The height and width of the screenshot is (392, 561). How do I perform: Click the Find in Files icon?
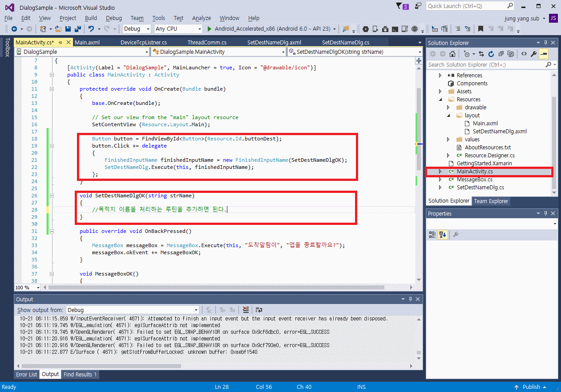click(346, 29)
